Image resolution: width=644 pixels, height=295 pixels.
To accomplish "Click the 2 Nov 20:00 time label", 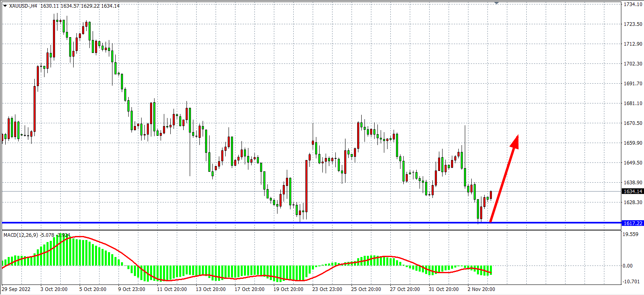I will coord(481,289).
